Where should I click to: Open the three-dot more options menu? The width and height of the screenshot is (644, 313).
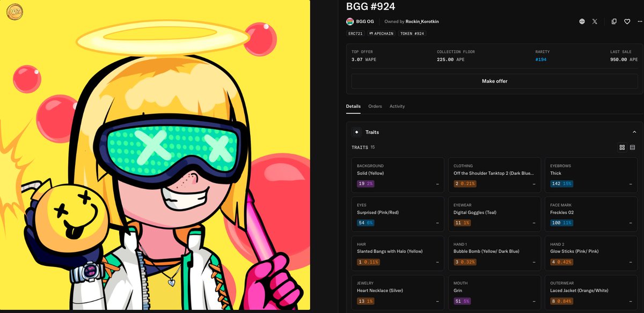pyautogui.click(x=639, y=21)
